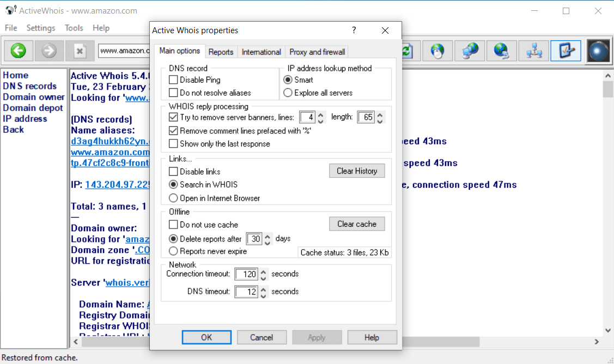Click the ActiveWhois application icon in title bar
614x364 pixels.
click(x=10, y=10)
